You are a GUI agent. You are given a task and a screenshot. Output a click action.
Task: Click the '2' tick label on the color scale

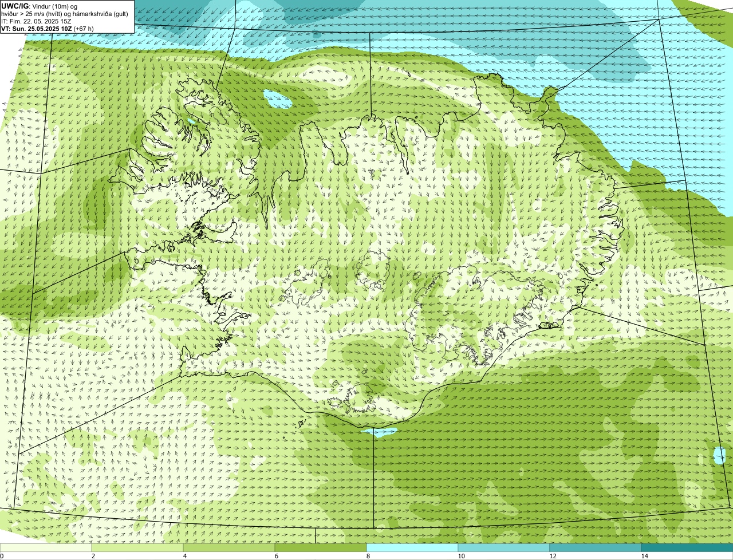93,556
